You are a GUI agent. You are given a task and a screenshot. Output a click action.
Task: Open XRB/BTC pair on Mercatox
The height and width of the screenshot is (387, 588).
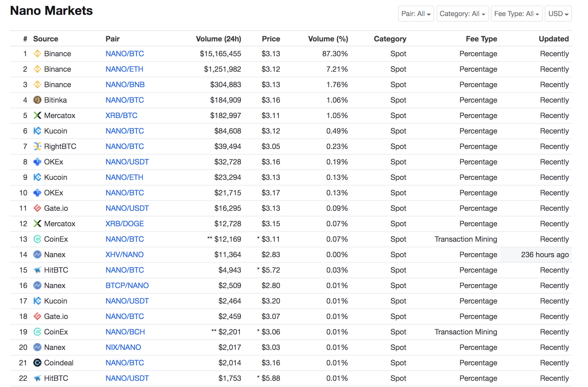(x=121, y=116)
